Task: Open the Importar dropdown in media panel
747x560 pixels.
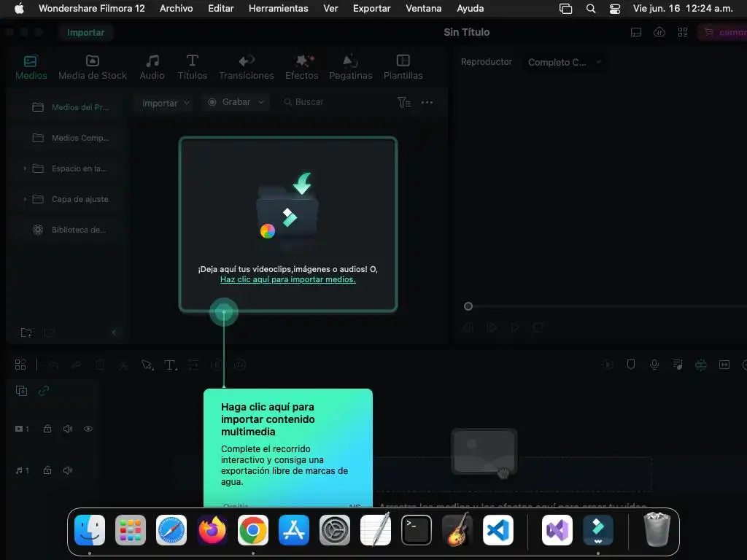Action: pos(166,103)
